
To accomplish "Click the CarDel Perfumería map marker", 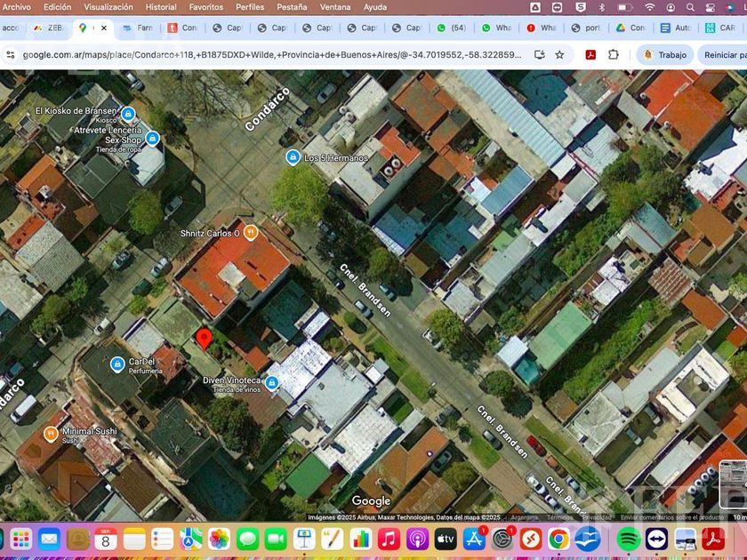I will (117, 364).
